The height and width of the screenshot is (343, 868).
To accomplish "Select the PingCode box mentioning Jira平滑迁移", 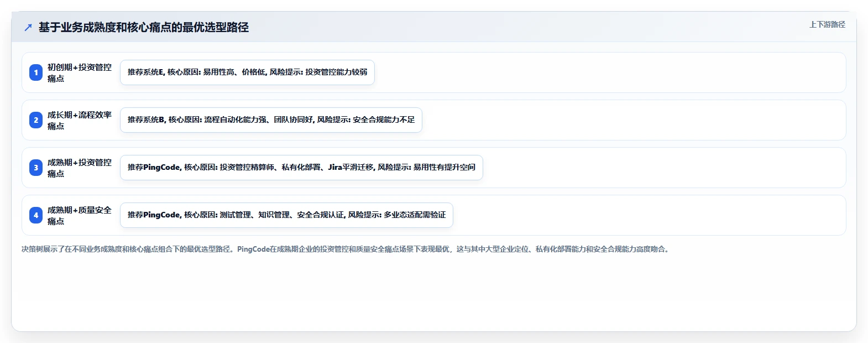I will pyautogui.click(x=301, y=168).
